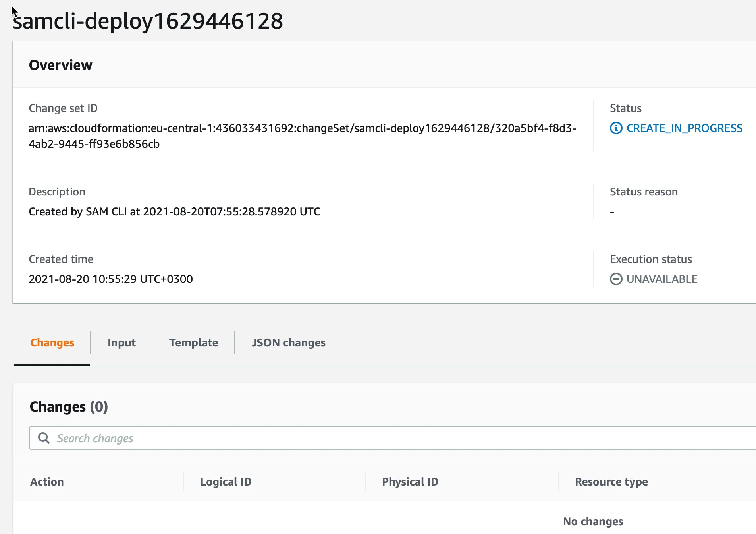Click the change set ARN text

(302, 128)
